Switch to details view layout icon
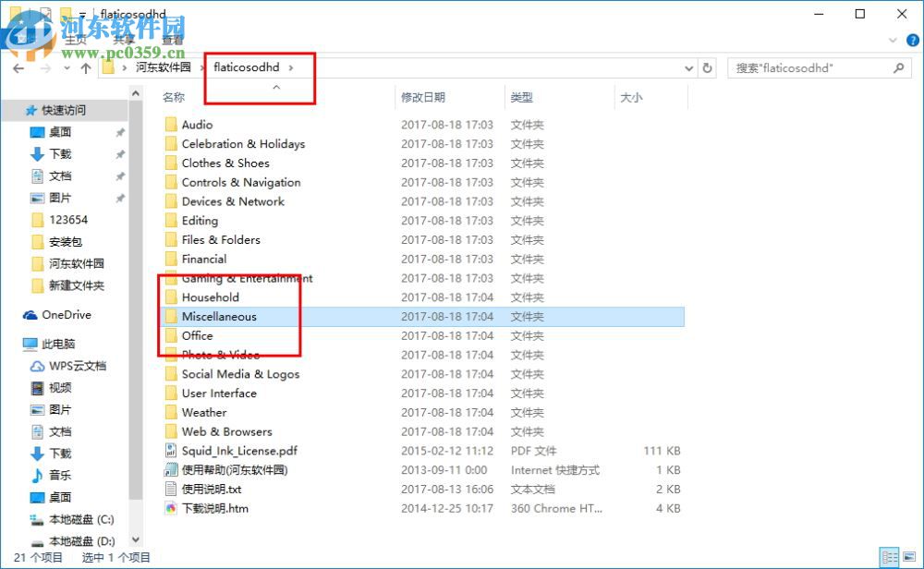The image size is (924, 569). point(889,557)
